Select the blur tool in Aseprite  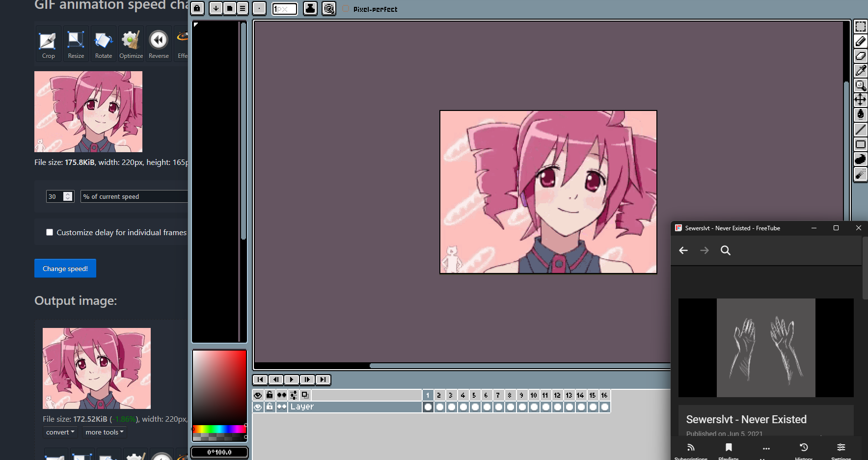click(x=861, y=174)
